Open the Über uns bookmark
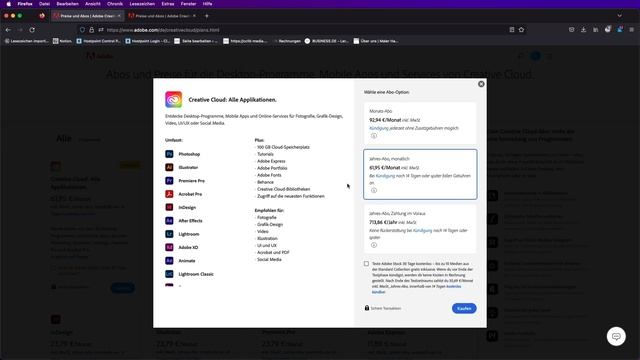The width and height of the screenshot is (640, 360). coord(376,41)
